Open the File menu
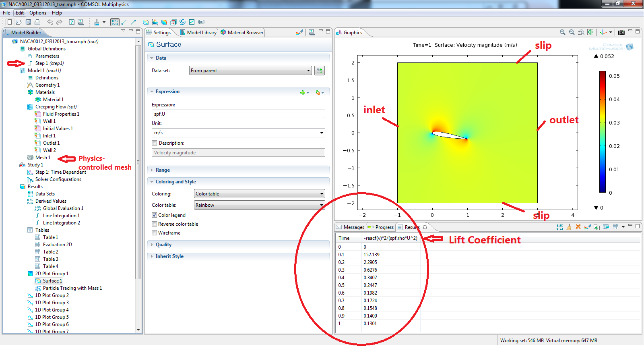 [6, 13]
